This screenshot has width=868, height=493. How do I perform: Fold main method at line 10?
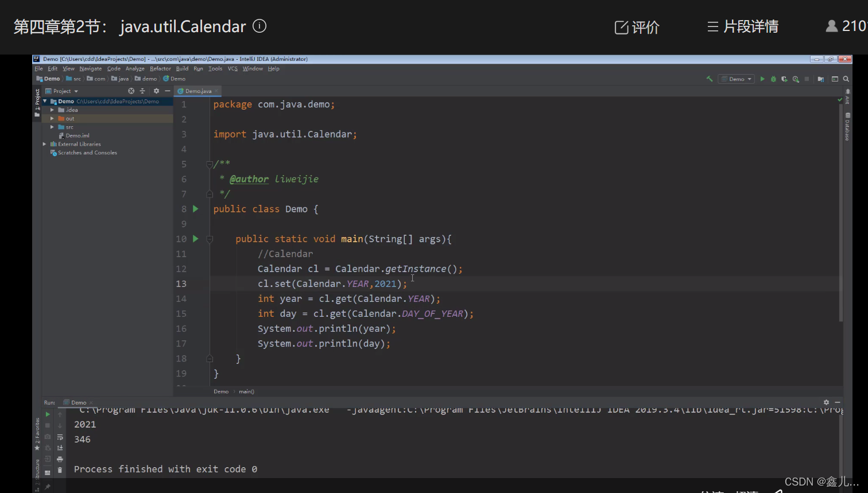coord(210,239)
